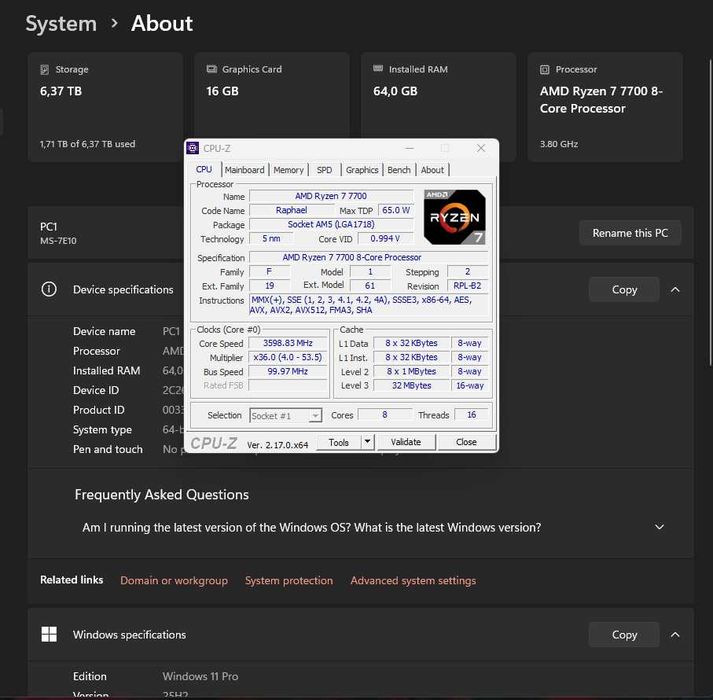This screenshot has height=700, width=713.
Task: Click the Processor card icon
Action: [x=545, y=70]
